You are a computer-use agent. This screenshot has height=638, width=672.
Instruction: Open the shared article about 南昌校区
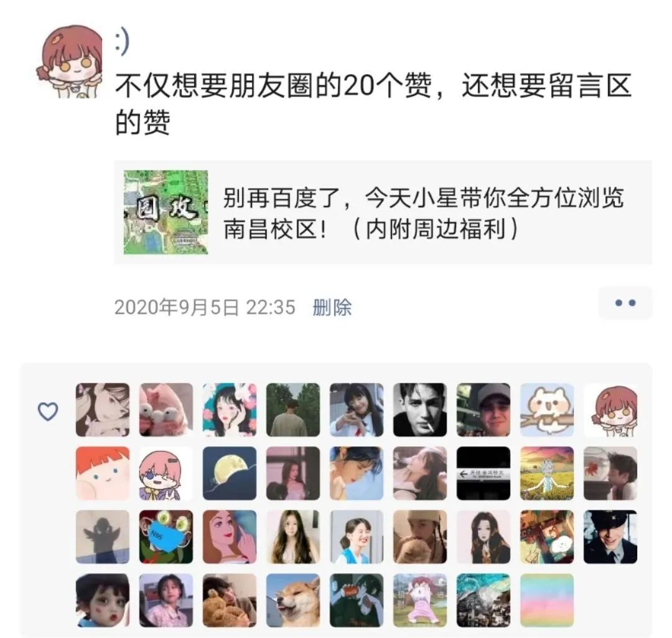(x=383, y=213)
